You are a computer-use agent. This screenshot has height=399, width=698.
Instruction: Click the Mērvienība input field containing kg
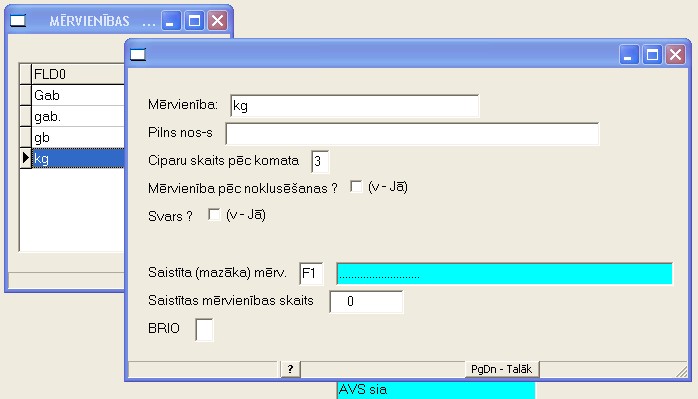[x=355, y=106]
